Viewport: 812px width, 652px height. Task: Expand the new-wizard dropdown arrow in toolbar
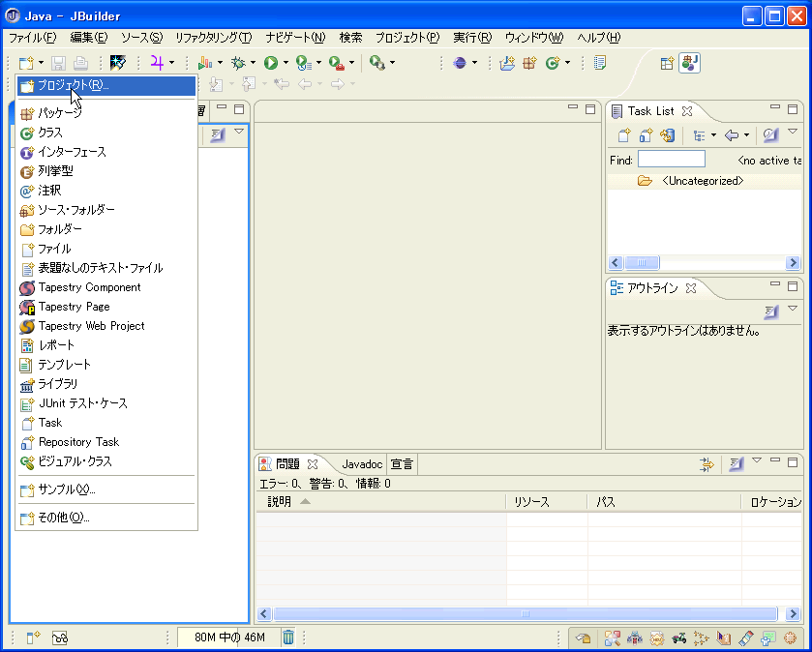(x=41, y=63)
